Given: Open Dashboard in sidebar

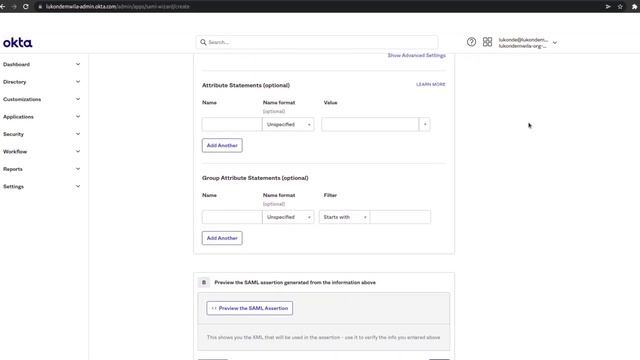Looking at the screenshot, I should 16,64.
